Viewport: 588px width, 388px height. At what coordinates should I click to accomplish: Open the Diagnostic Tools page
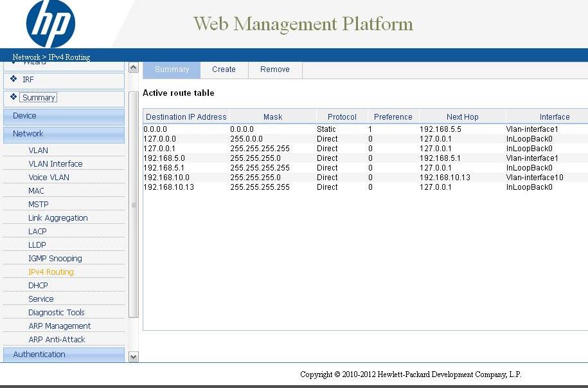point(56,313)
